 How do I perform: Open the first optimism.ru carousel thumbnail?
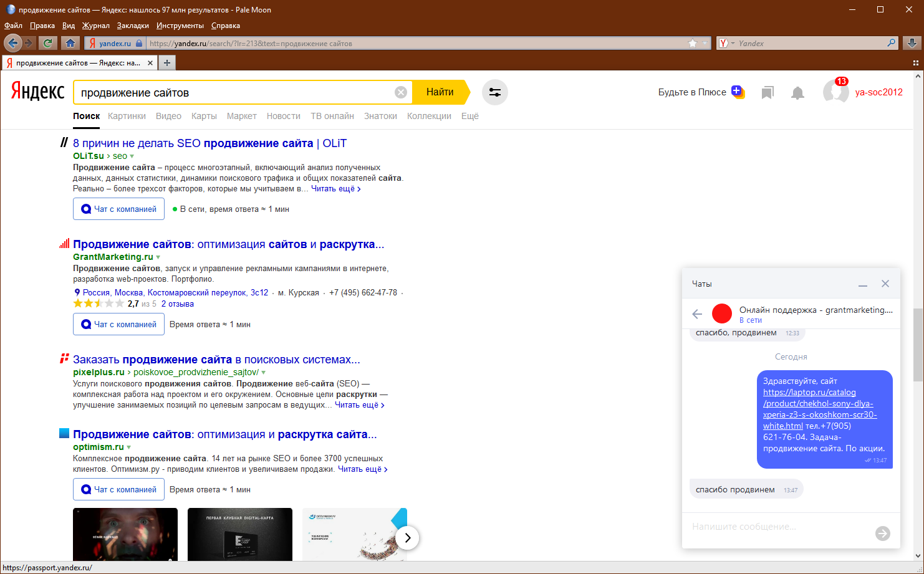click(x=125, y=534)
